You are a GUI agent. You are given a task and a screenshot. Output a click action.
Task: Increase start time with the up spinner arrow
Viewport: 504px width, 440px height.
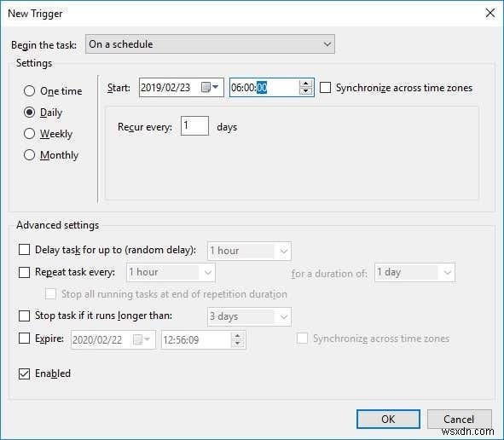(305, 84)
